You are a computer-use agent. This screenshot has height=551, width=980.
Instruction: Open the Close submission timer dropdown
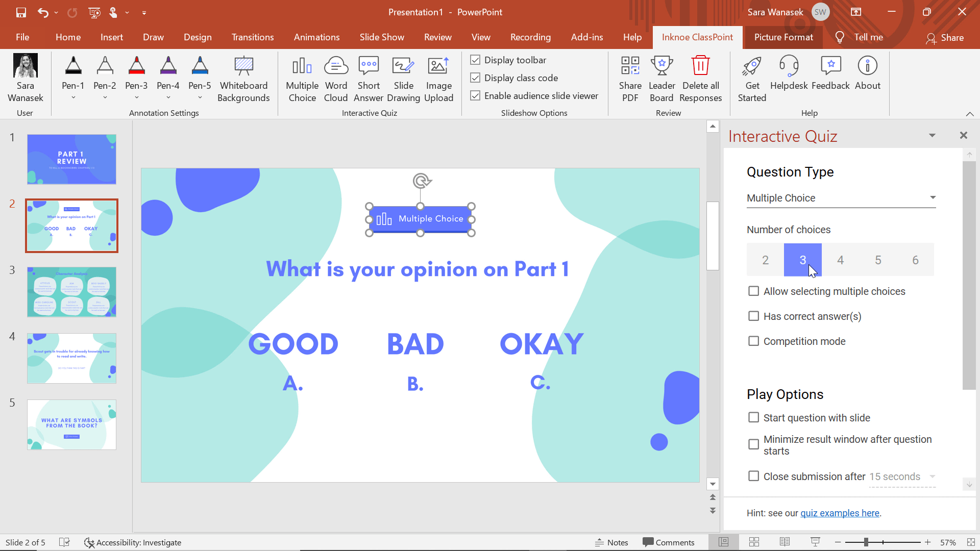point(933,477)
